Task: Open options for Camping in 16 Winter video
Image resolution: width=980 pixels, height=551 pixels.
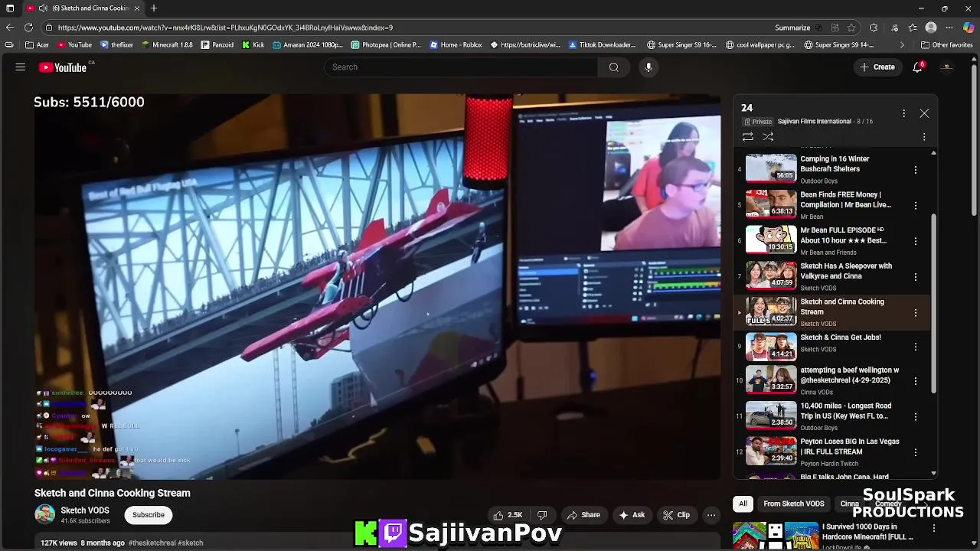Action: point(915,170)
